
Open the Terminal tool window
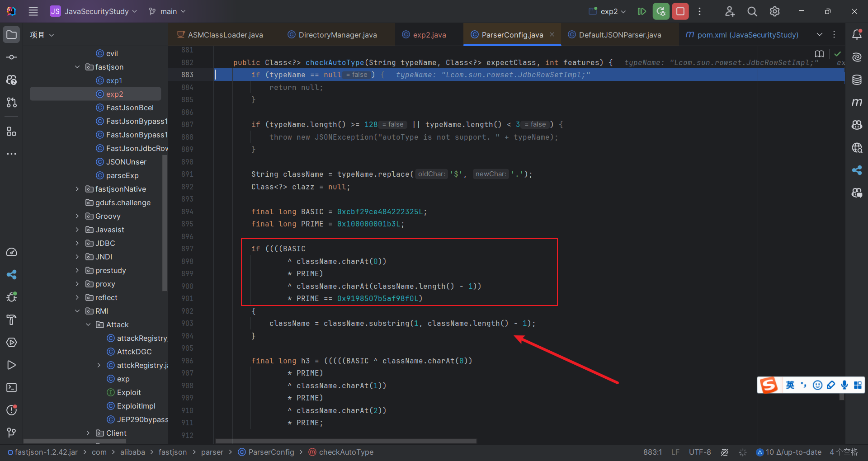pos(12,387)
